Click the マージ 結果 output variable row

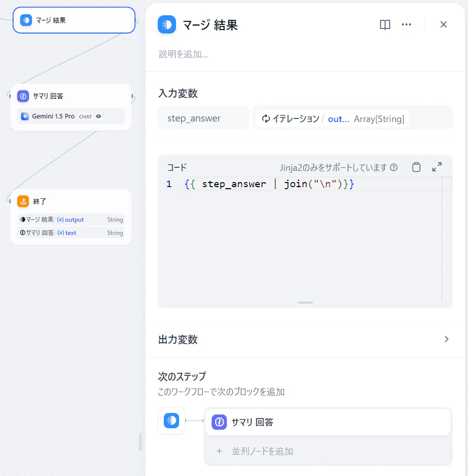tap(71, 220)
